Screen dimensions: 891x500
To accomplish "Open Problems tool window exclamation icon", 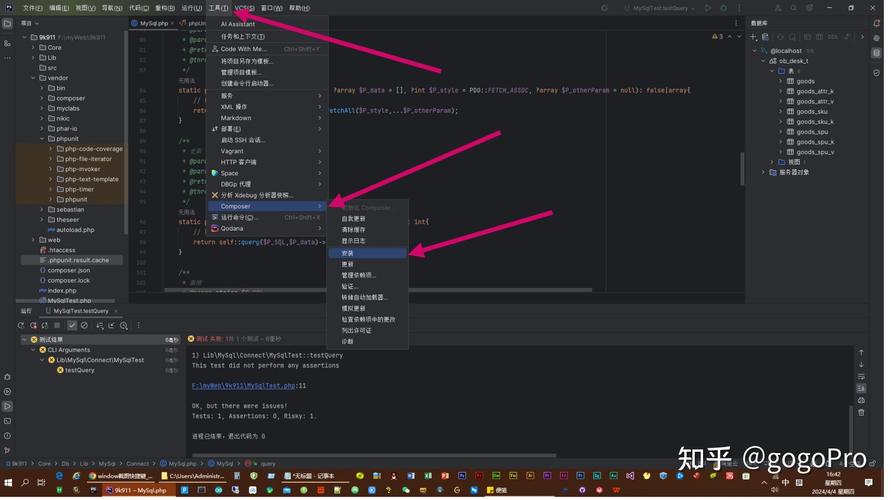I will (x=7, y=438).
